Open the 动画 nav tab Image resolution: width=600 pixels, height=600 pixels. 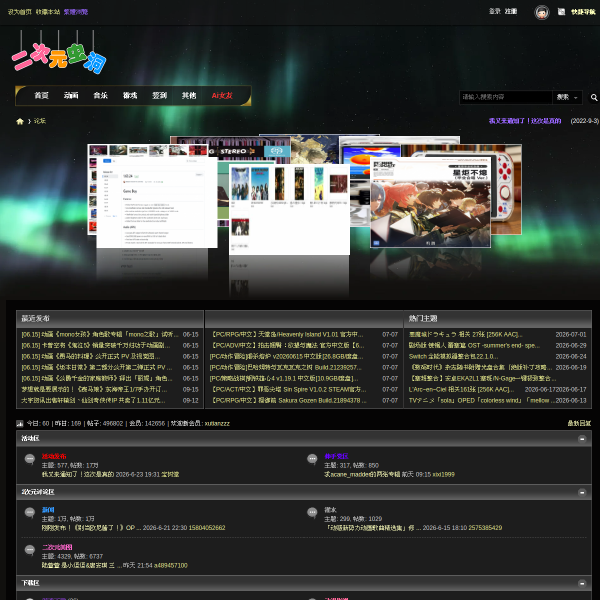[x=71, y=95]
